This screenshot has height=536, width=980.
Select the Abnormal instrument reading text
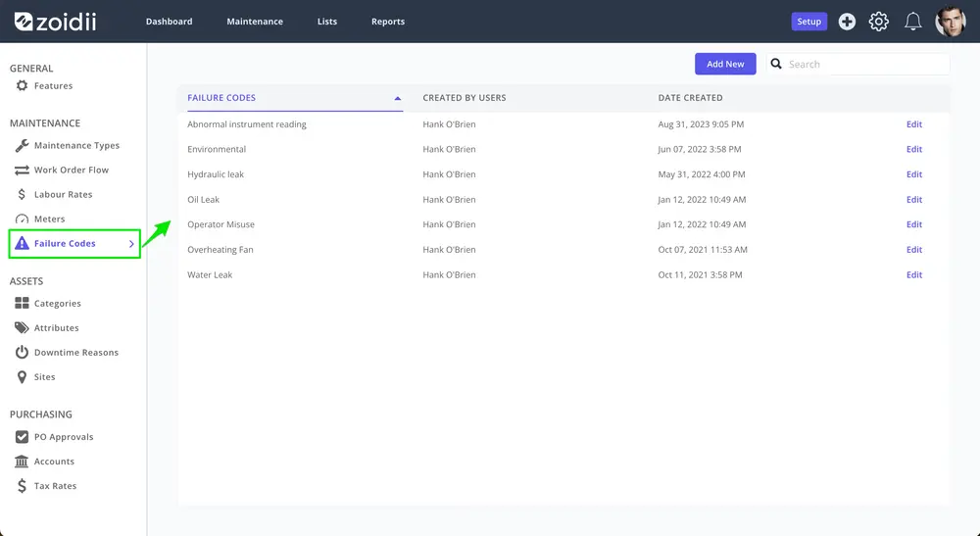click(247, 124)
